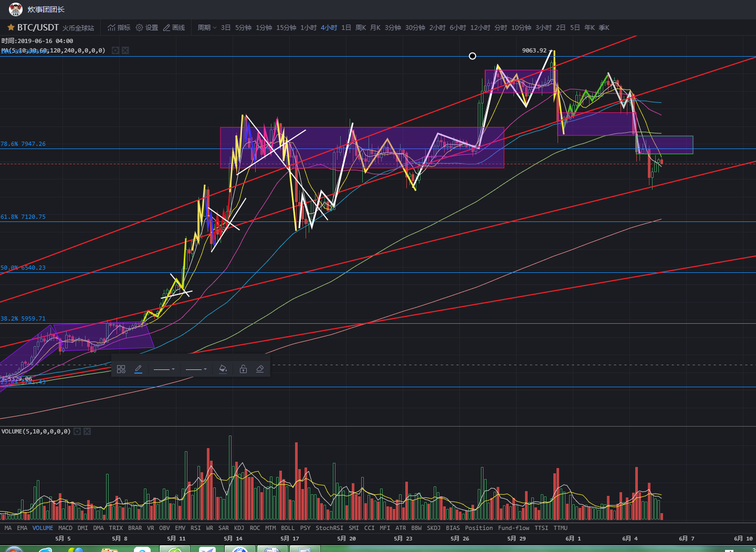Click the 61.8% 7120.75 Fibonacci level label
Viewport: 756px width, 552px height.
coord(23,217)
